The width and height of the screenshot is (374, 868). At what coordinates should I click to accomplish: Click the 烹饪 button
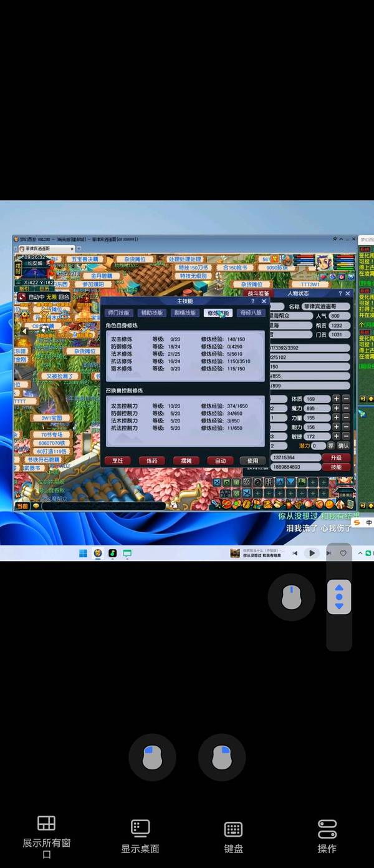point(118,461)
